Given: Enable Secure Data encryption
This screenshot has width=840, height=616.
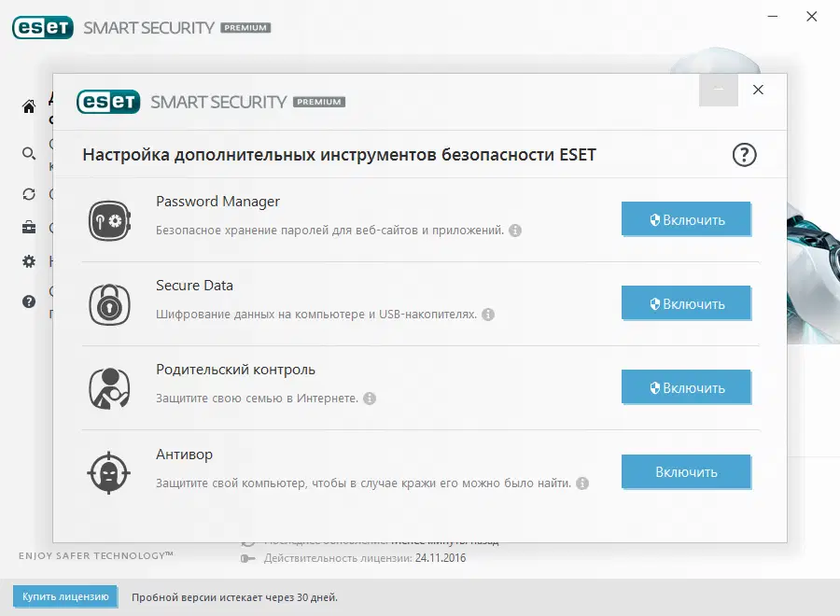Looking at the screenshot, I should point(686,303).
